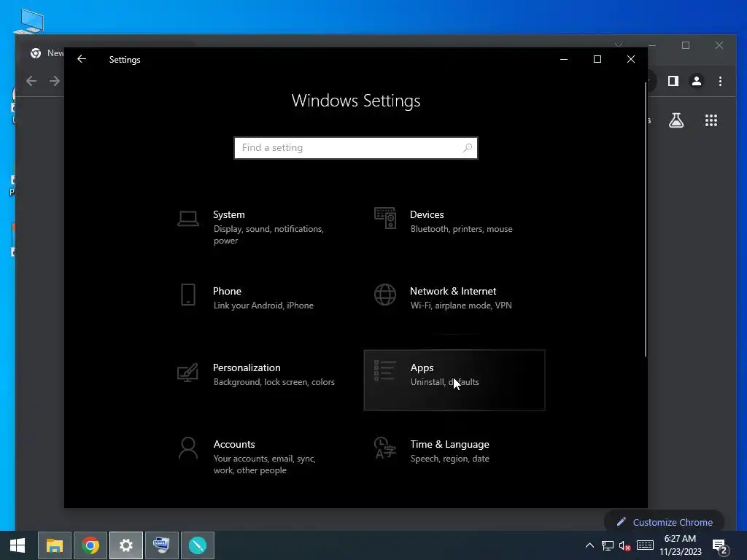Close the Settings window
Screen dimensions: 747x560
[x=631, y=59]
